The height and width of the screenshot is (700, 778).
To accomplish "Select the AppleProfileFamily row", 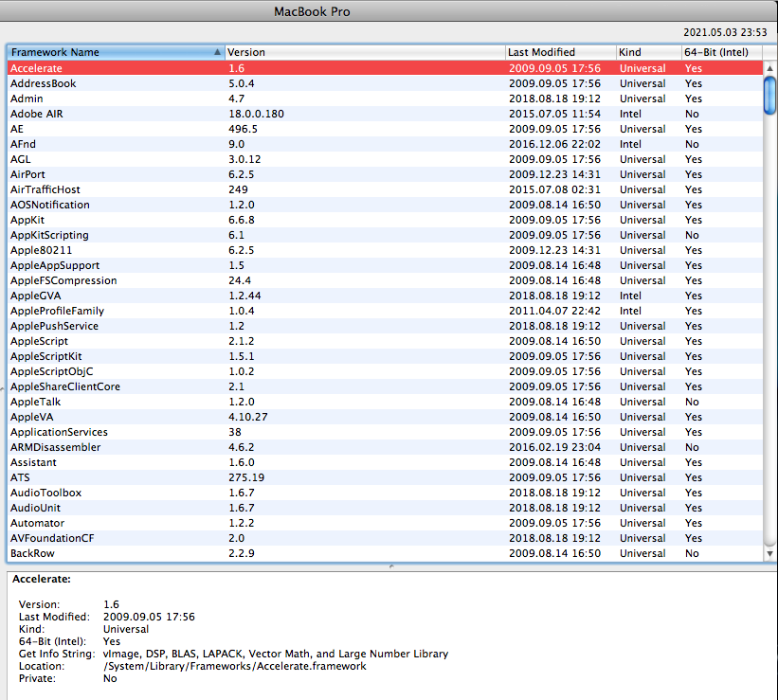I will point(385,311).
